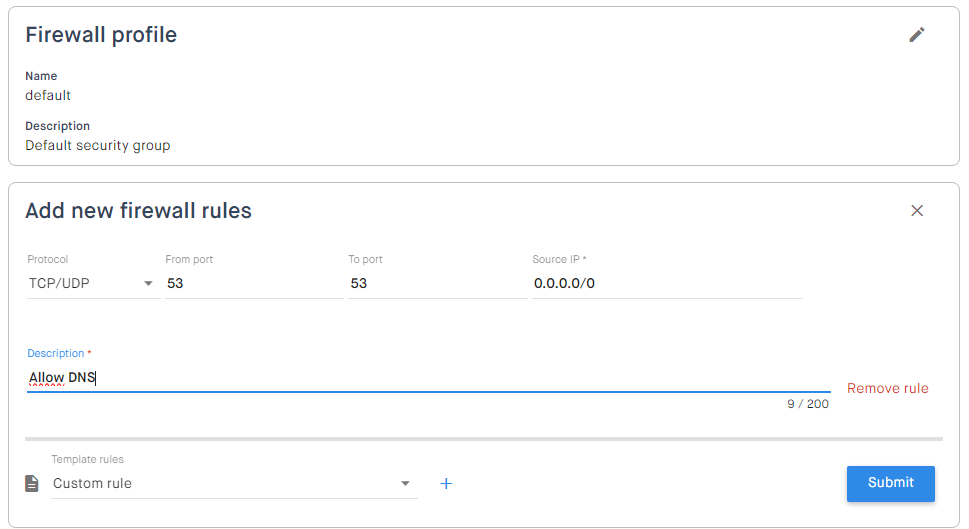
Task: Click the document icon beside Template rules
Action: 32,483
